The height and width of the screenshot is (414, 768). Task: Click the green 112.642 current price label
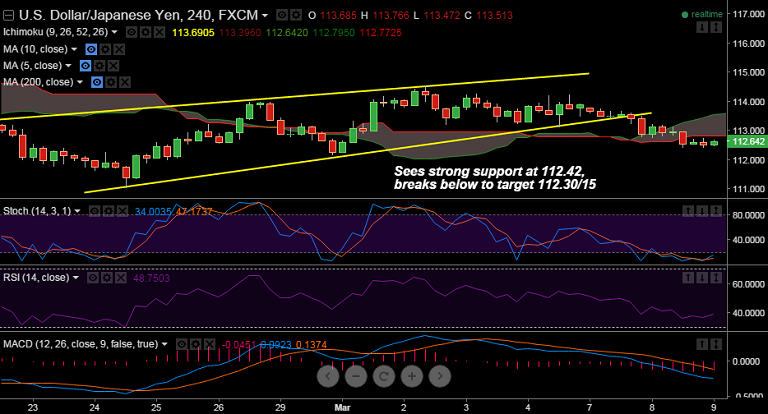pos(747,142)
